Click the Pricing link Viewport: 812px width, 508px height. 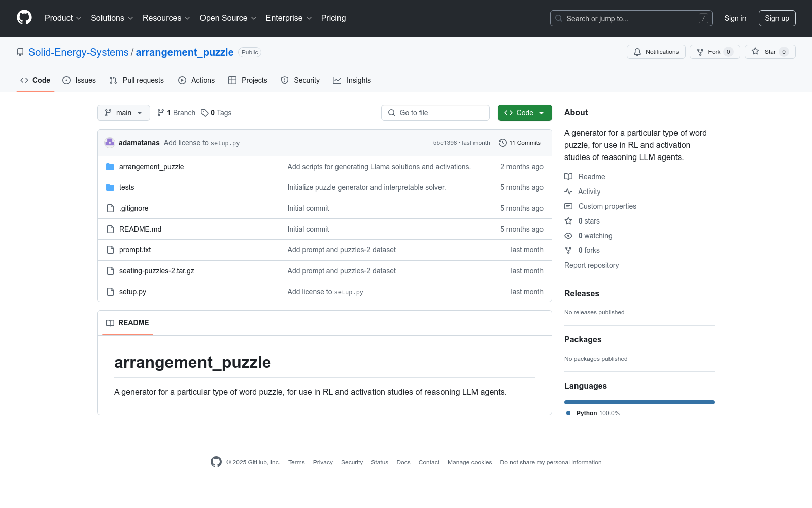333,18
